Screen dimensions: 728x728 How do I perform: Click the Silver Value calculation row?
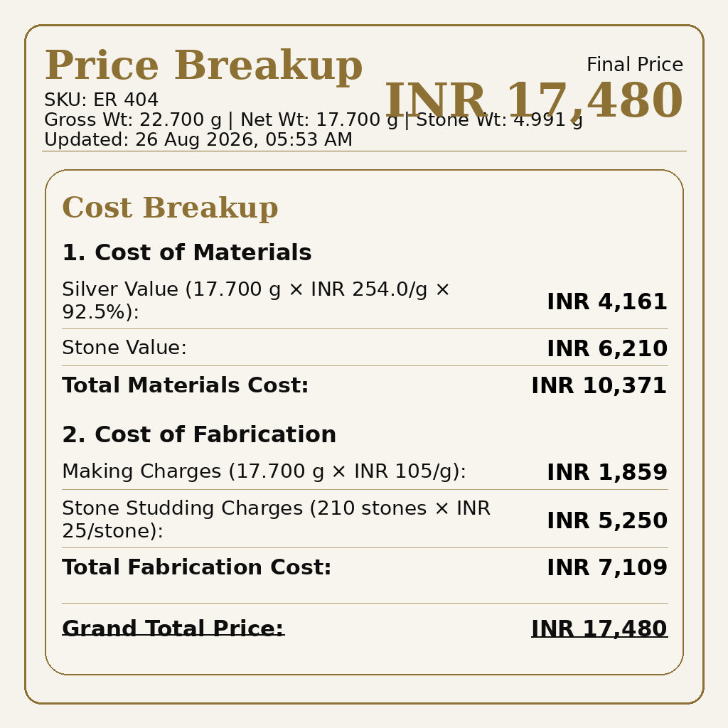pos(365,301)
